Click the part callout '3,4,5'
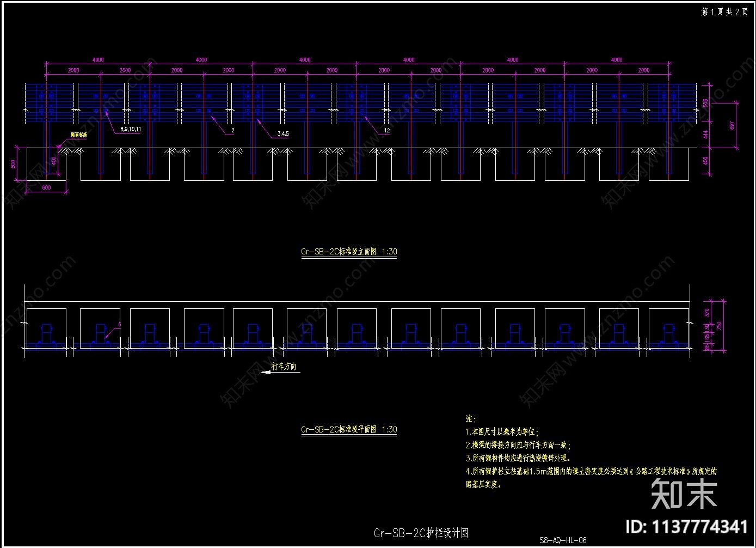This screenshot has height=548, width=756. coord(283,133)
